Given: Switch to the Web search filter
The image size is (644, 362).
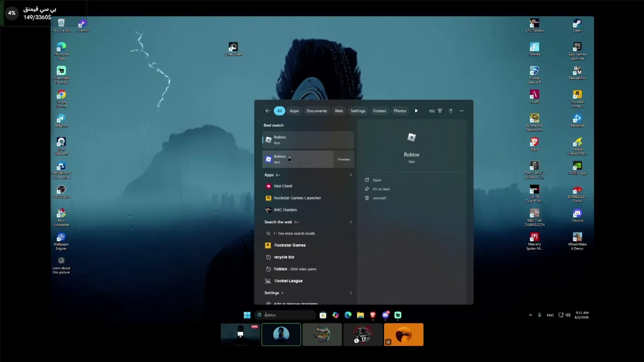Looking at the screenshot, I should tap(339, 111).
